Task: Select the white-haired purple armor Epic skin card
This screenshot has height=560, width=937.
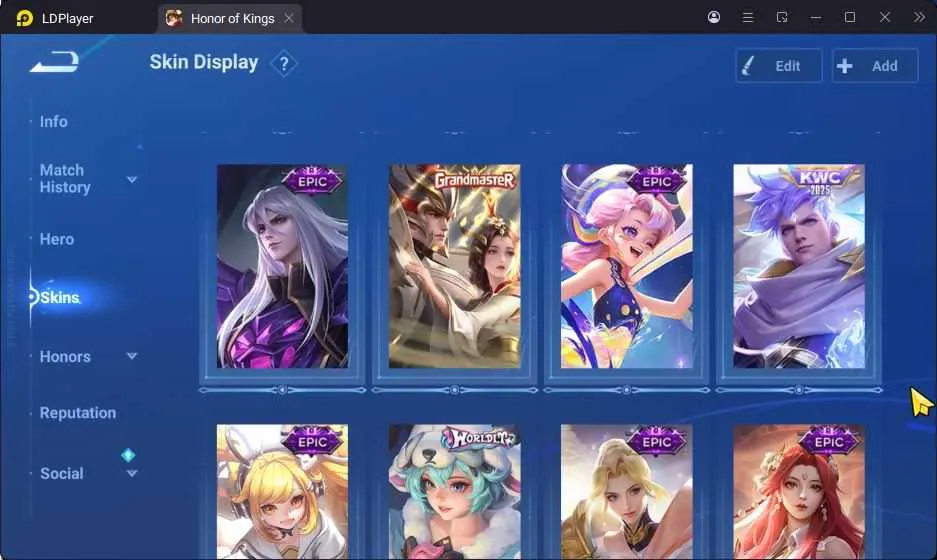Action: tap(283, 267)
